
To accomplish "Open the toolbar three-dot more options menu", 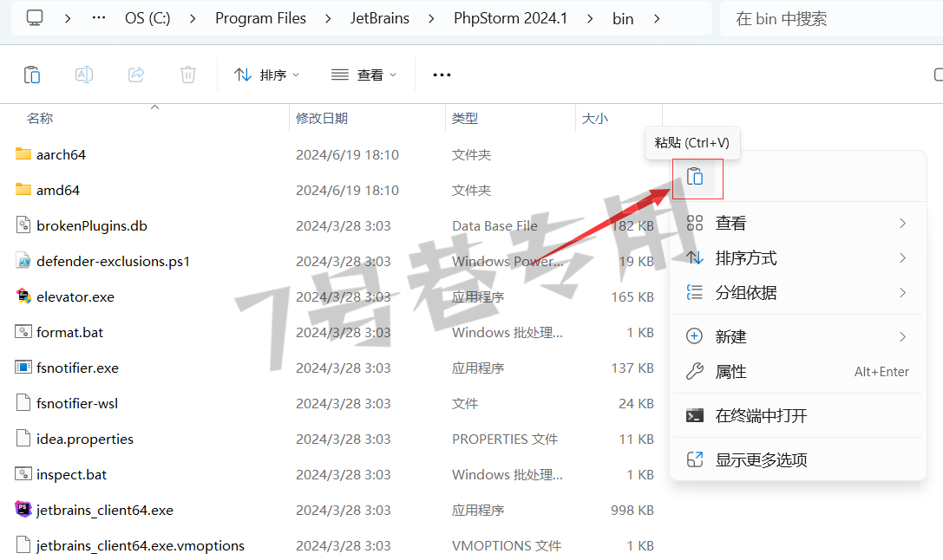I will [x=442, y=75].
